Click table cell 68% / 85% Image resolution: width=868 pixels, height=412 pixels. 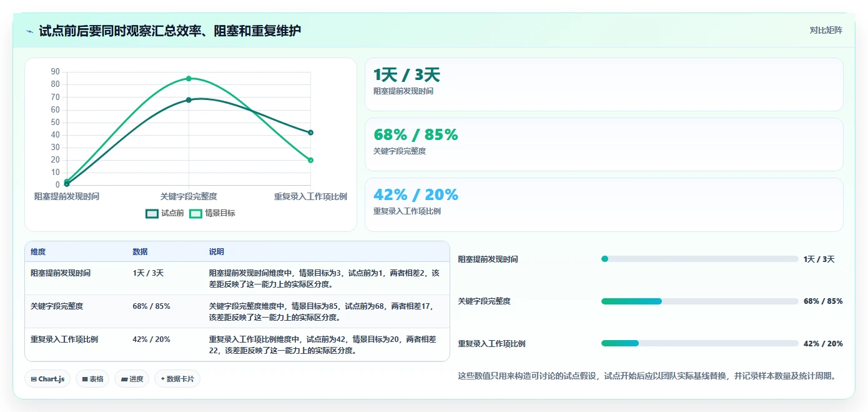click(151, 306)
